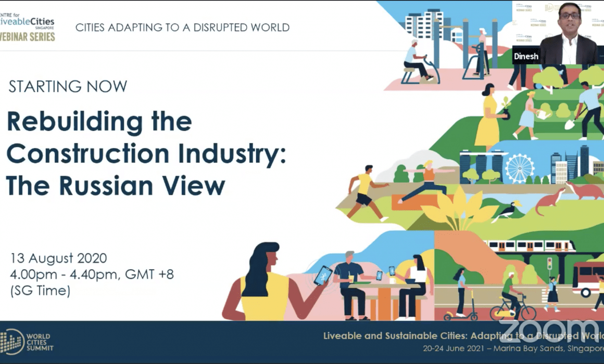
Task: Click the 'Cities Adapting to a Disrupted World' header
Action: tap(182, 27)
